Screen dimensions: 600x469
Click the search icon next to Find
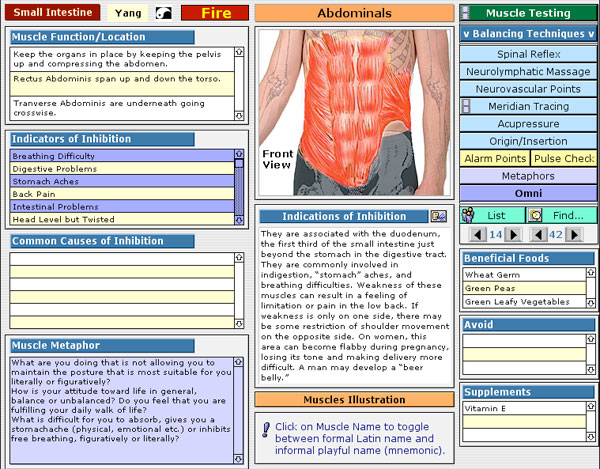[x=535, y=215]
